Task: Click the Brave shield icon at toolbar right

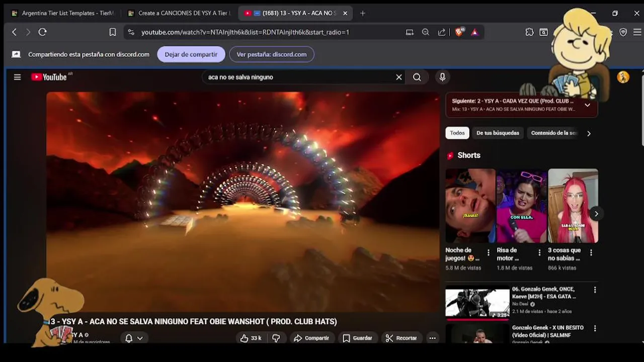Action: (x=623, y=32)
